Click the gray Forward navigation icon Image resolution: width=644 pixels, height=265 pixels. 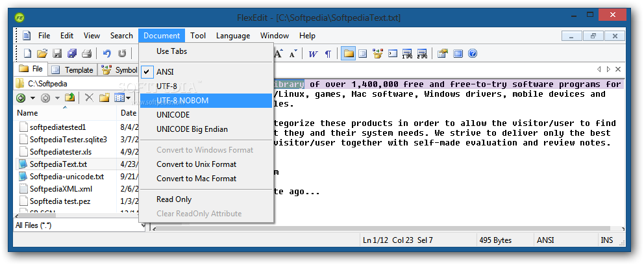(x=45, y=98)
